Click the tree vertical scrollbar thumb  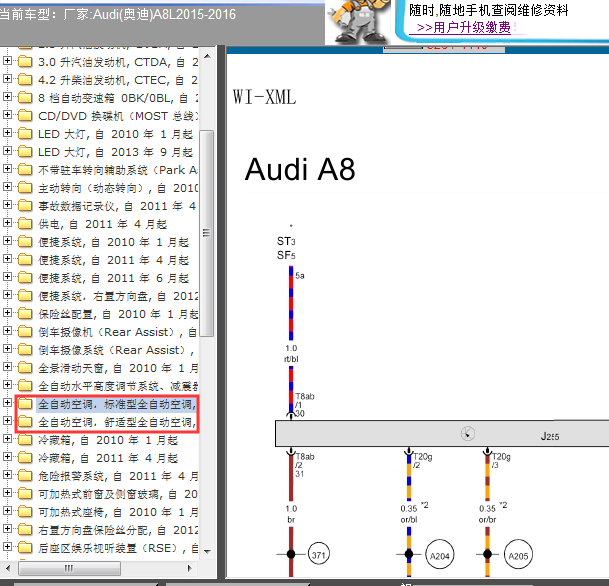tap(207, 233)
